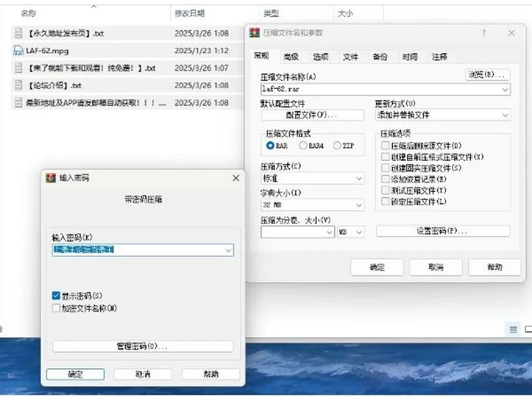Open the MB unit dropdown for split volumes

pos(351,232)
